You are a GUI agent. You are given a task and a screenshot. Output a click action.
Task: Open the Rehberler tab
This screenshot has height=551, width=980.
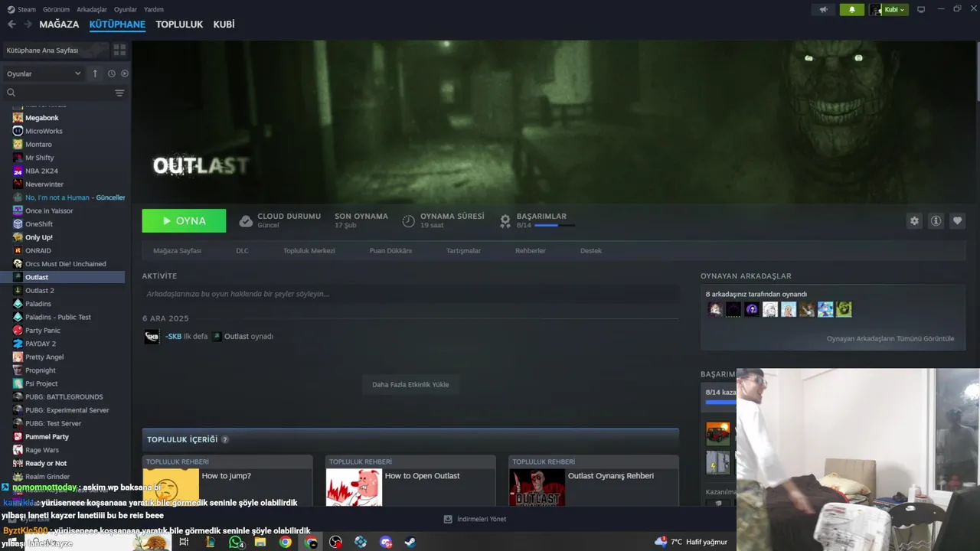click(531, 251)
